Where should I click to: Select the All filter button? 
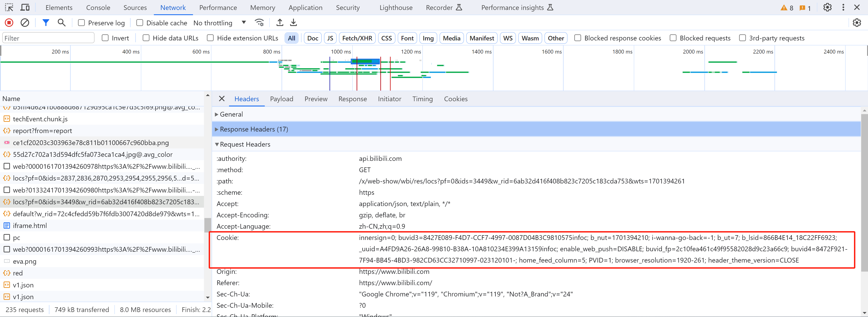coord(291,38)
